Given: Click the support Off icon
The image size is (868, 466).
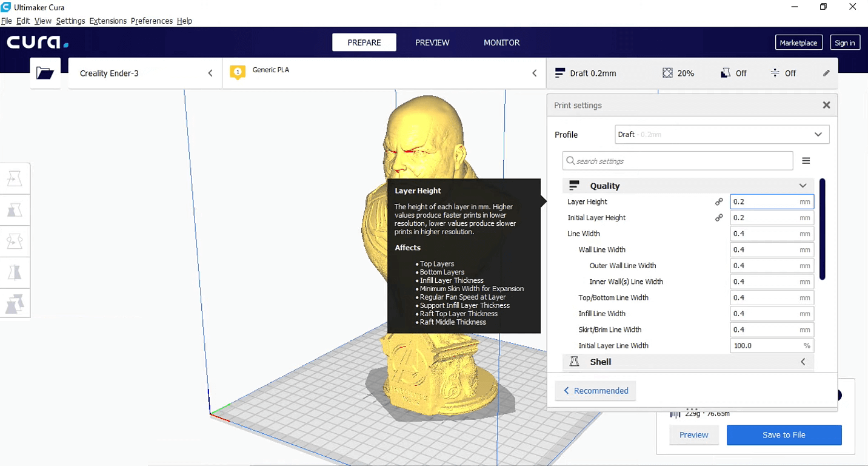Looking at the screenshot, I should click(x=725, y=73).
